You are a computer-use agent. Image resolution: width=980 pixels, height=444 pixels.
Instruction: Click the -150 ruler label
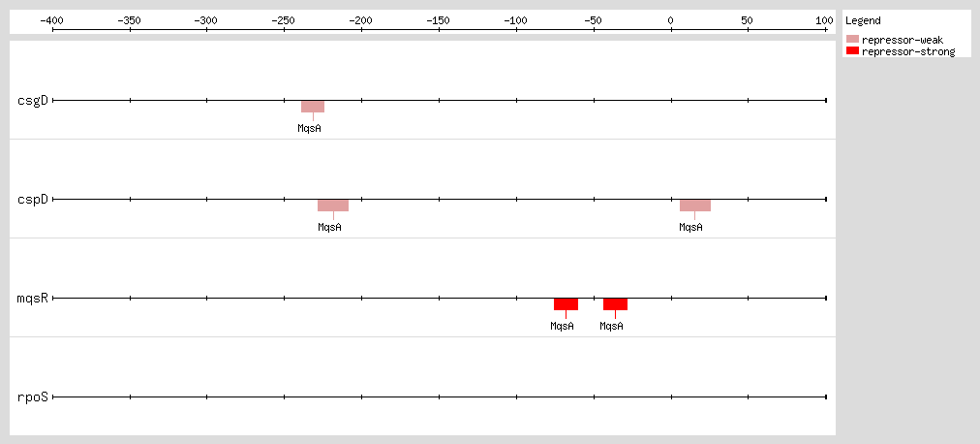pyautogui.click(x=439, y=20)
